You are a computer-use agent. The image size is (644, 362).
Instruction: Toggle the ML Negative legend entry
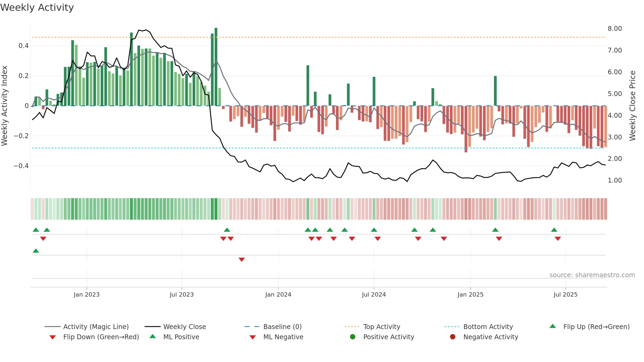[x=276, y=337]
